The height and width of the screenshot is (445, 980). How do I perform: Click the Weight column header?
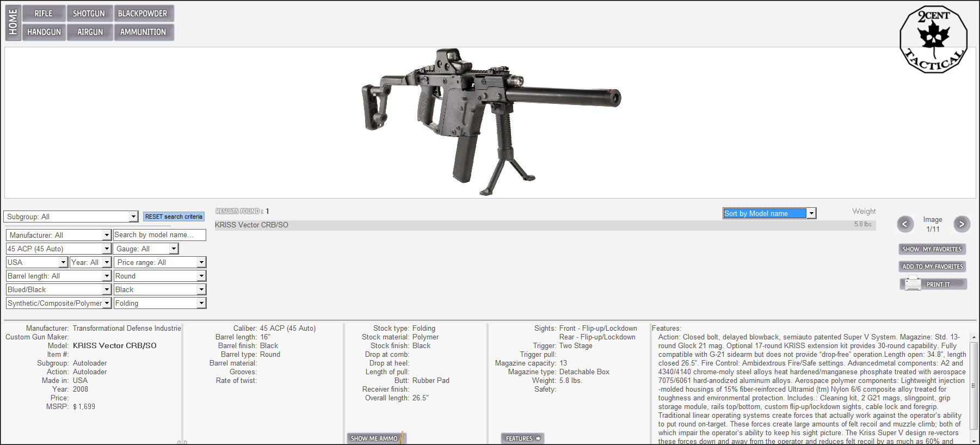(864, 211)
